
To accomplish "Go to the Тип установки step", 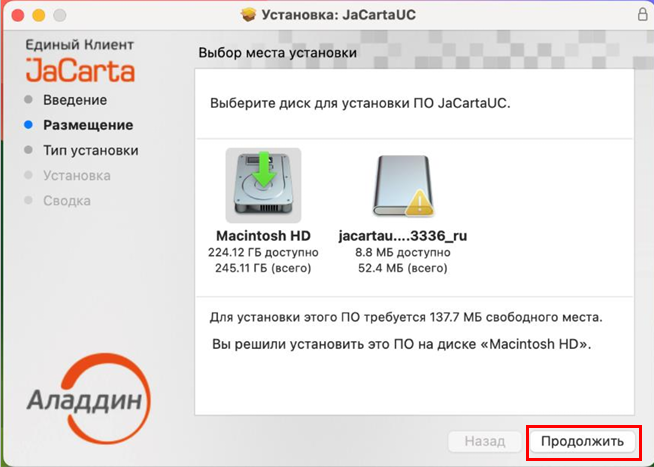I will pos(91,151).
